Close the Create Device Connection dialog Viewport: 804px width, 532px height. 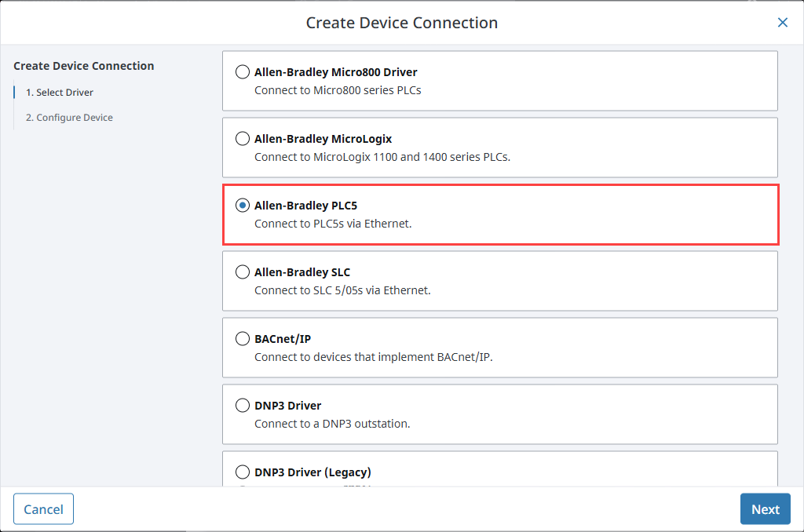783,23
